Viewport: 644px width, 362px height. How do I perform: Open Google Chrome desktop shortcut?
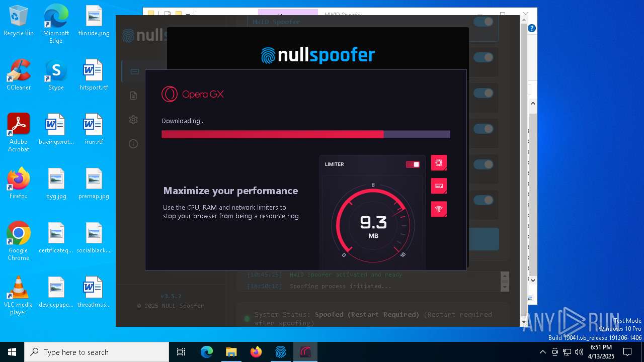[x=19, y=241]
